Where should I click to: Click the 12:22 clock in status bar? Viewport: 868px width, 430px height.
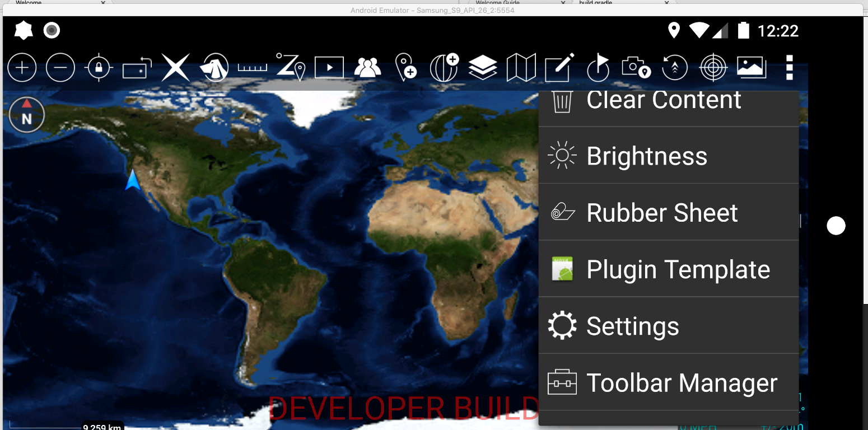778,31
